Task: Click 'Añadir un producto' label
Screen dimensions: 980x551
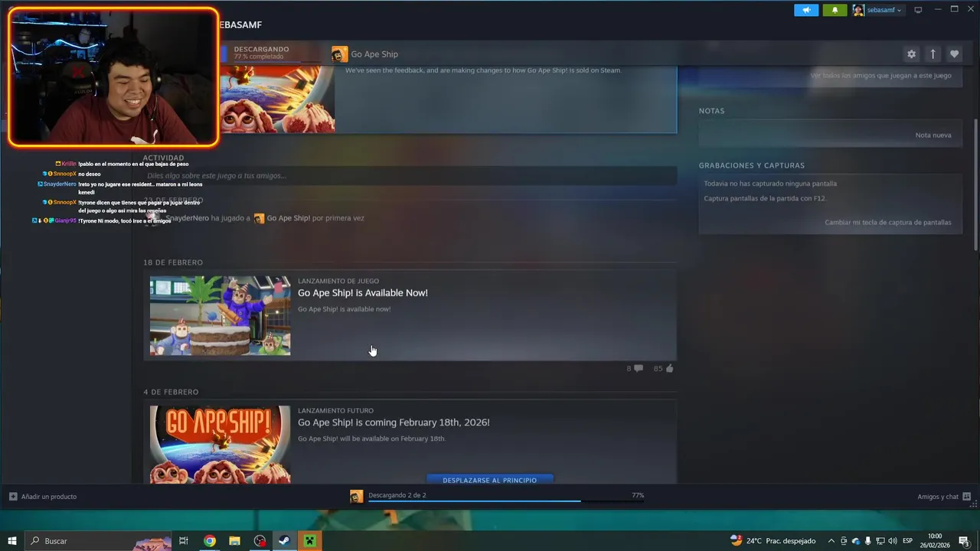Action: pyautogui.click(x=49, y=497)
